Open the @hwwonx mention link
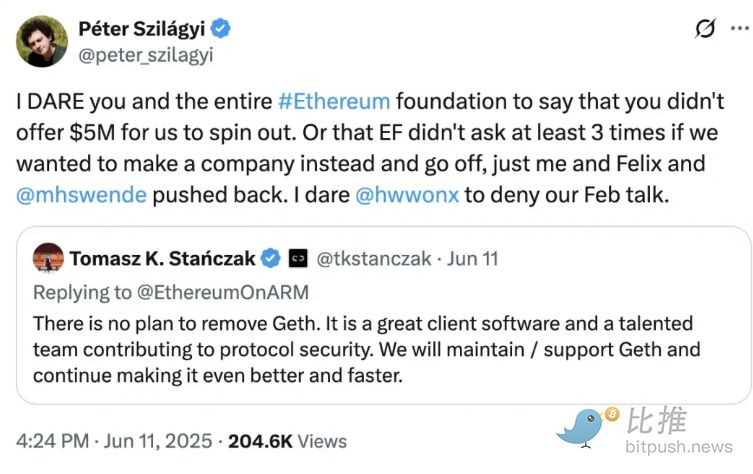Screen dimensions: 753x474 410,194
